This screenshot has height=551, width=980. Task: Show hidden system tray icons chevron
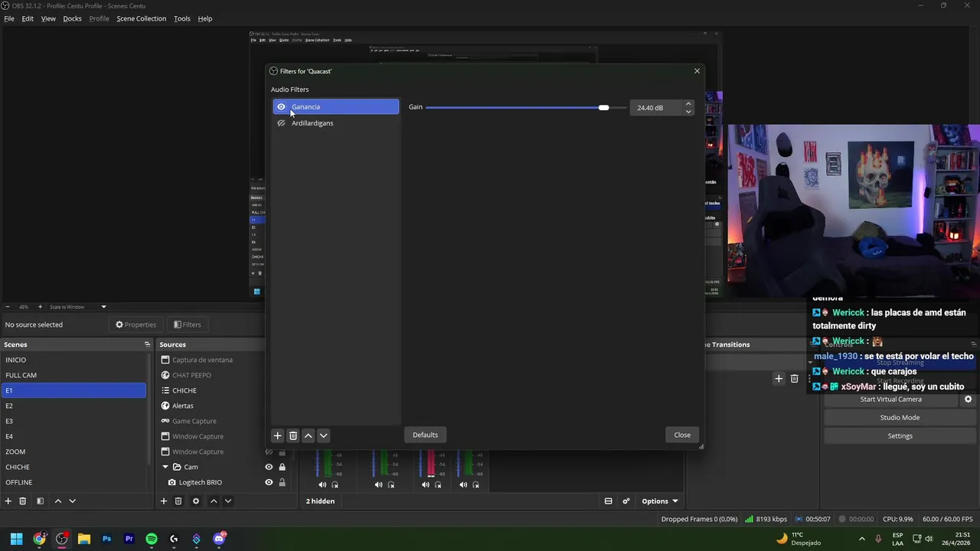click(x=861, y=539)
